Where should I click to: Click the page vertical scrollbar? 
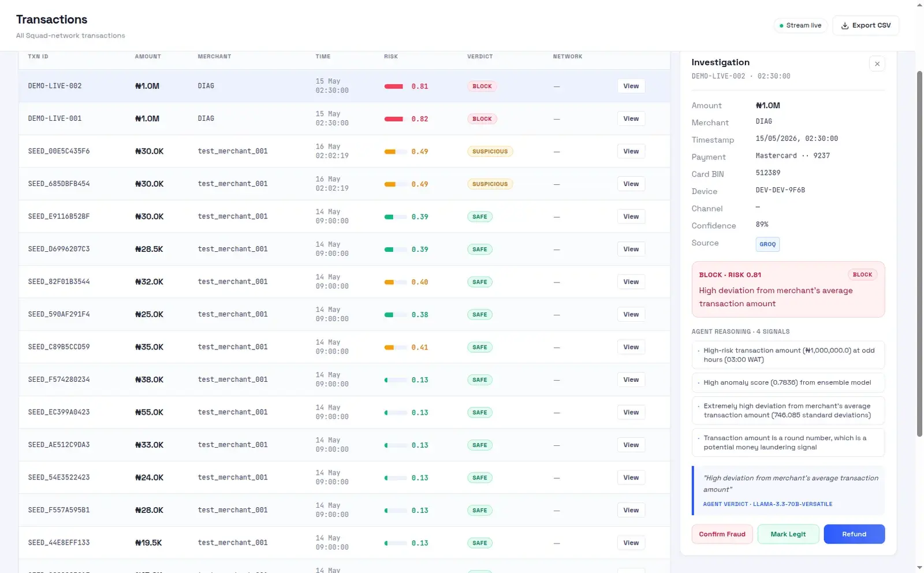coord(919,254)
